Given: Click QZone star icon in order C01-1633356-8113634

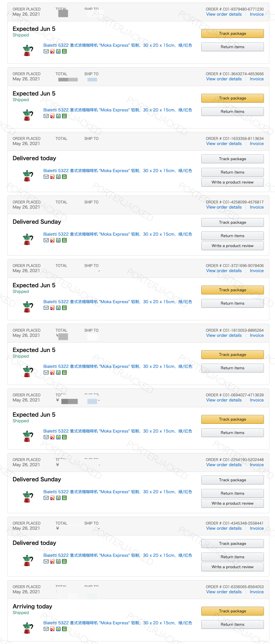Looking at the screenshot, I should (58, 177).
